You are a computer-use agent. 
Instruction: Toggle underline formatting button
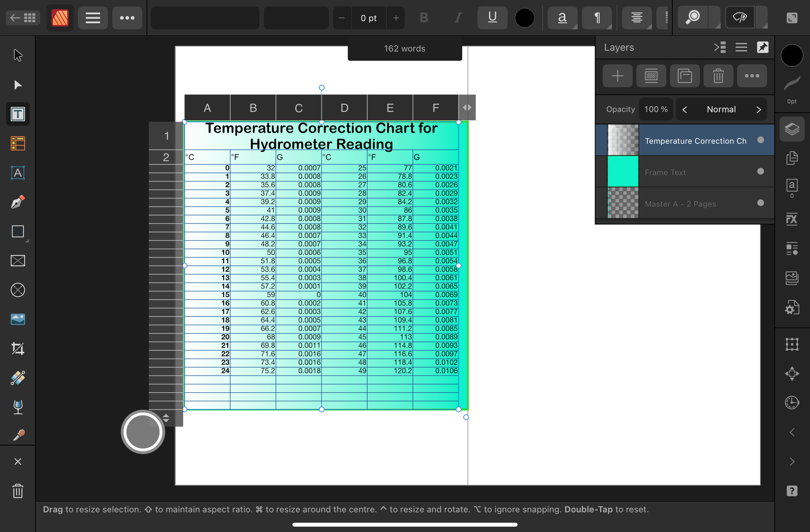[x=492, y=18]
